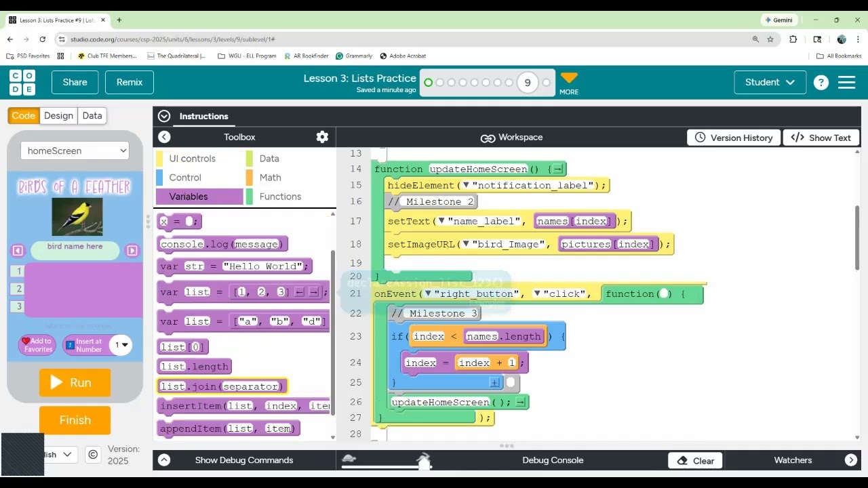Pick the list[0] block

pyautogui.click(x=182, y=347)
